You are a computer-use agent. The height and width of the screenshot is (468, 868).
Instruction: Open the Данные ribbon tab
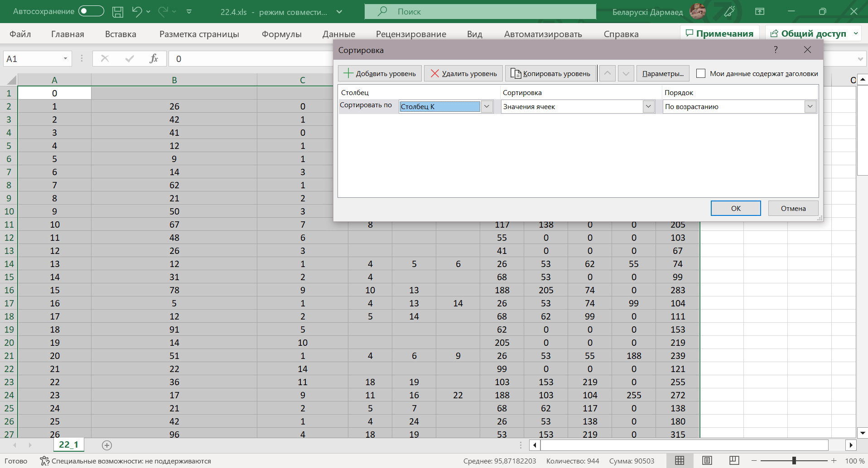point(338,34)
